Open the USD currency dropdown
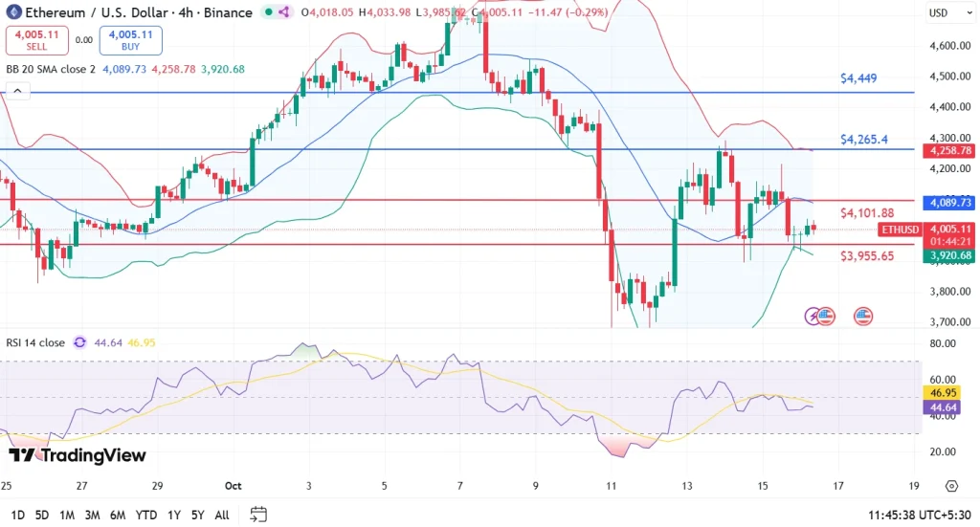Image resolution: width=980 pixels, height=527 pixels. [x=942, y=13]
